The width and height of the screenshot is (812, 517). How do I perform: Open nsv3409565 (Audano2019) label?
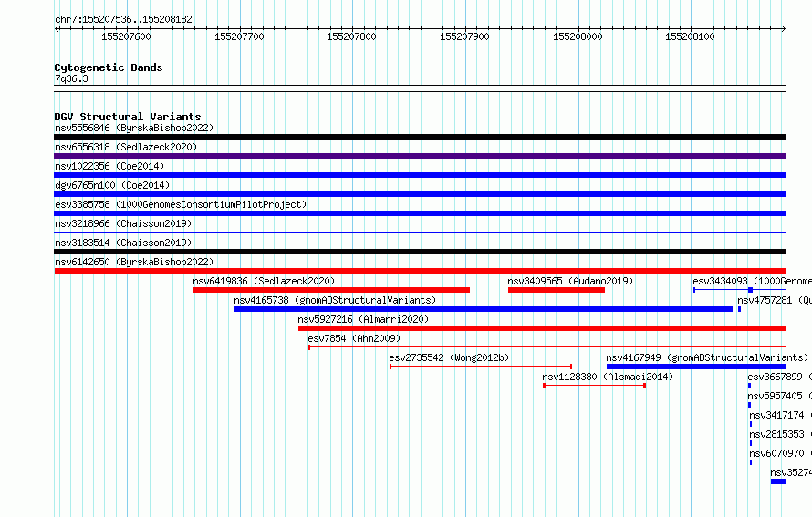(x=570, y=281)
